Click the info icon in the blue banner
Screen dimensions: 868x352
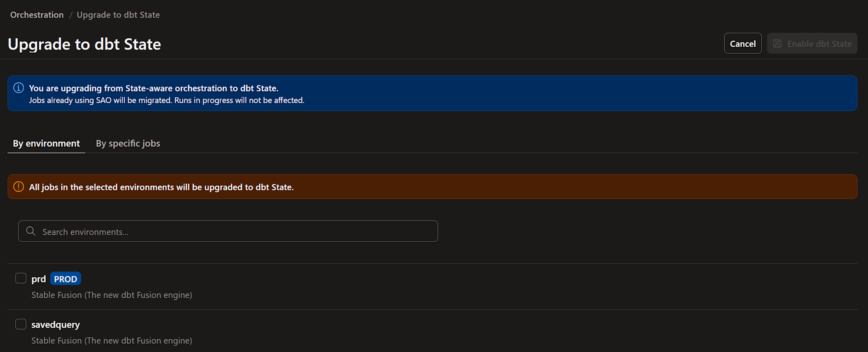(x=19, y=88)
